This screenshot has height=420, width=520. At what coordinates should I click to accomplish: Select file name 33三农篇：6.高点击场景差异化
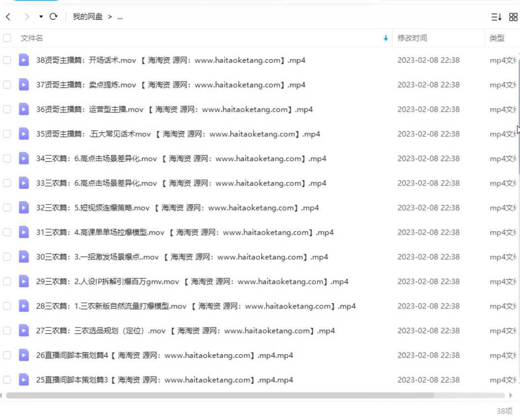(181, 183)
